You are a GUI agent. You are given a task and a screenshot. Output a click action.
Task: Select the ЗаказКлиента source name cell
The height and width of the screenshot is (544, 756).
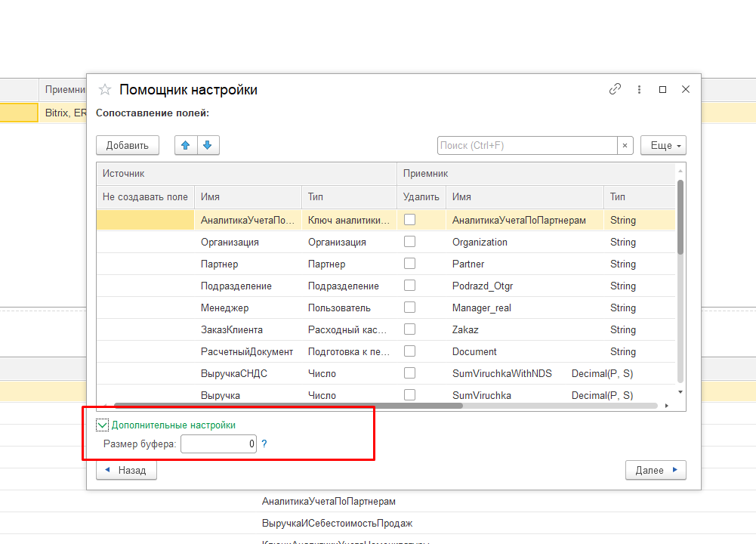coord(248,330)
